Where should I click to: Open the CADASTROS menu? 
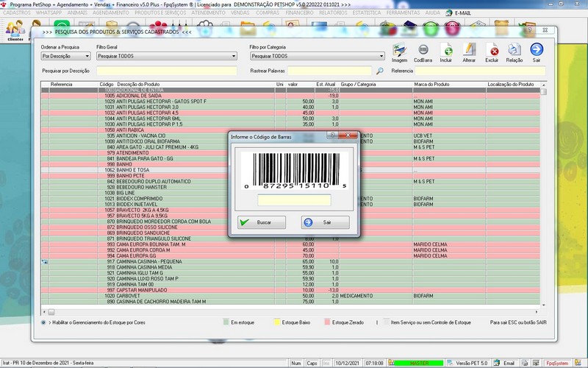pos(17,13)
